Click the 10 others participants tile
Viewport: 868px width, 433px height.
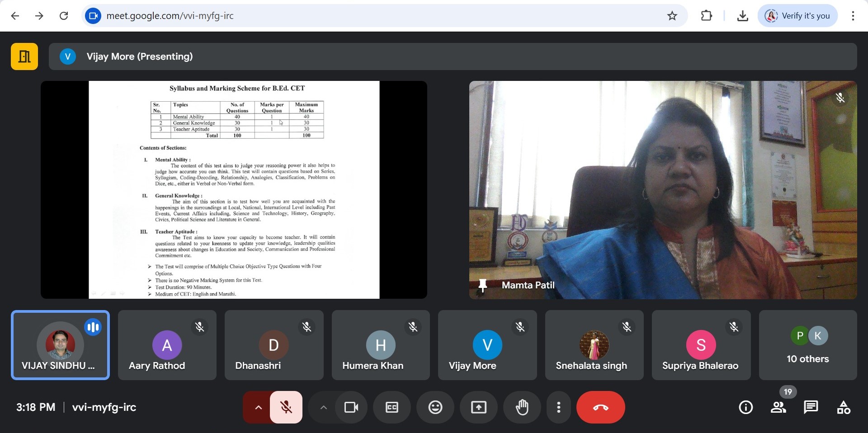(x=807, y=345)
